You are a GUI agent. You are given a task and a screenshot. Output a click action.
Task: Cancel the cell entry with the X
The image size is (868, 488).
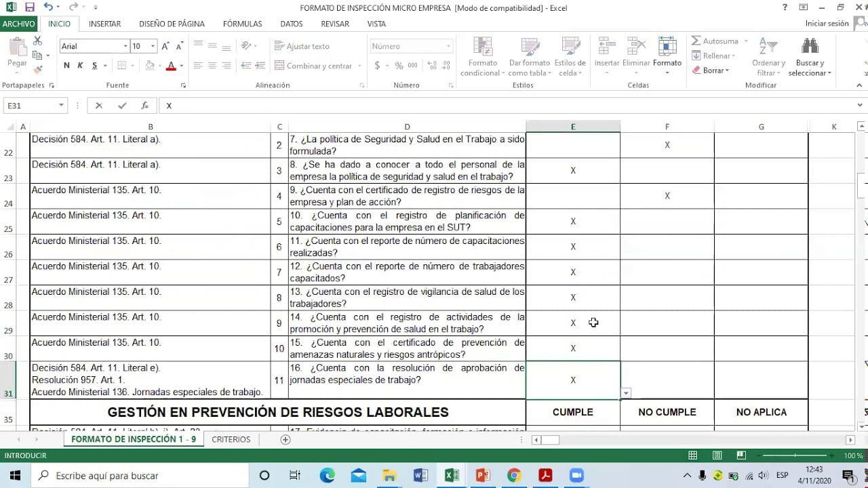[x=99, y=106]
